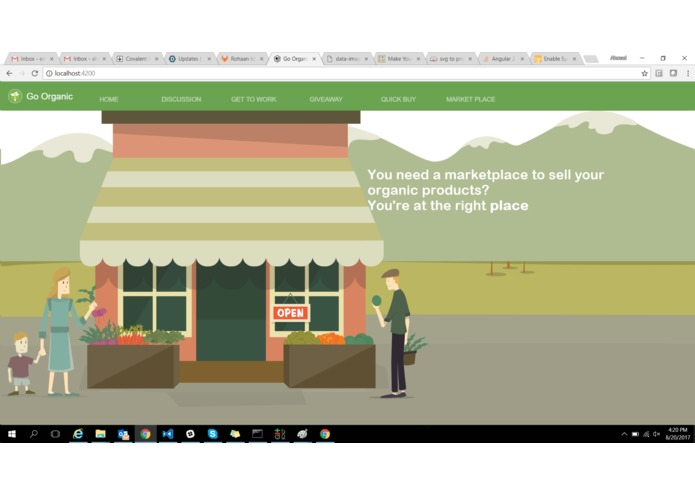Click the Go Organic logo icon
The height and width of the screenshot is (494, 695).
click(15, 96)
